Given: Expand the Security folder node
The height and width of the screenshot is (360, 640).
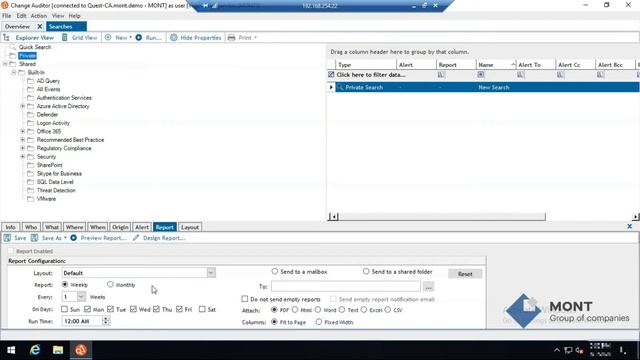Looking at the screenshot, I should pyautogui.click(x=23, y=157).
